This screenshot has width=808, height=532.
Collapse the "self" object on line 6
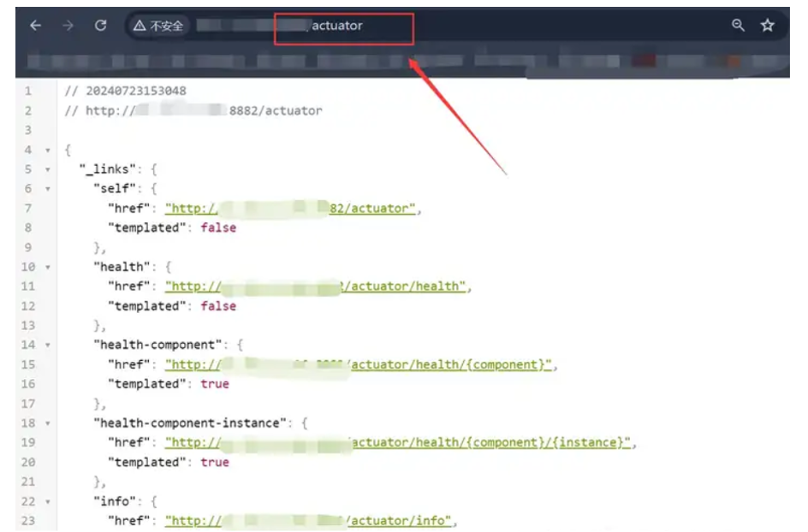tap(48, 189)
